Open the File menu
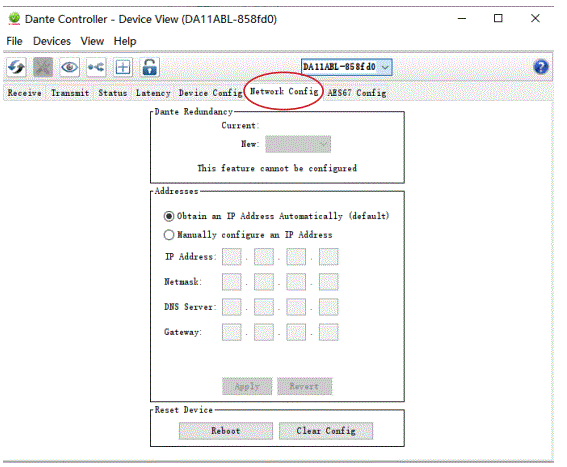 [14, 41]
